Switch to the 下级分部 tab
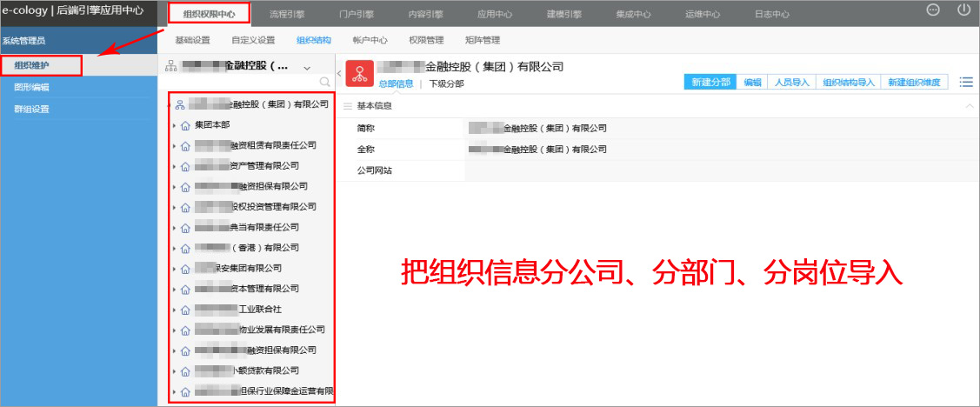The width and height of the screenshot is (980, 407). 446,83
